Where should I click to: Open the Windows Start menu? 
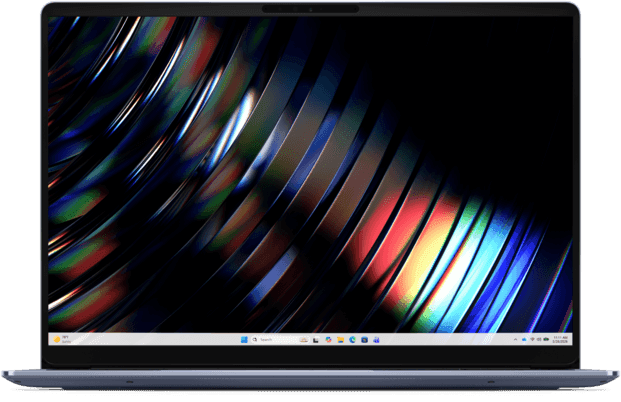(x=244, y=339)
